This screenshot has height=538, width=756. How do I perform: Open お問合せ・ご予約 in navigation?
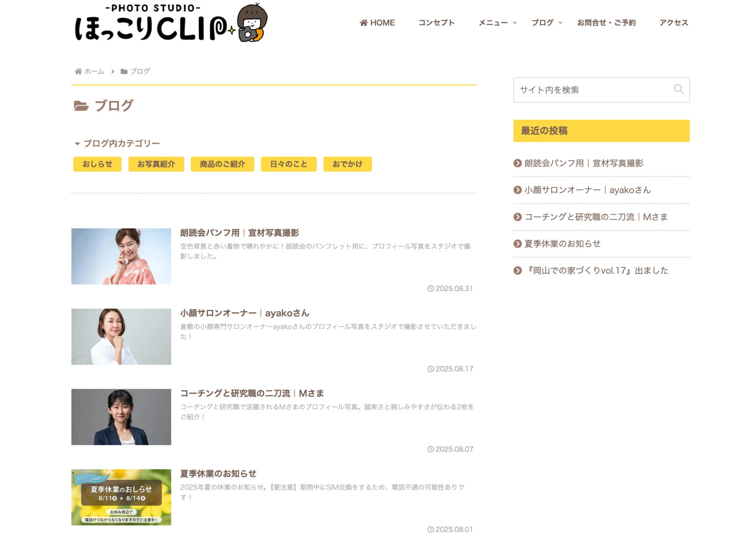pyautogui.click(x=606, y=23)
